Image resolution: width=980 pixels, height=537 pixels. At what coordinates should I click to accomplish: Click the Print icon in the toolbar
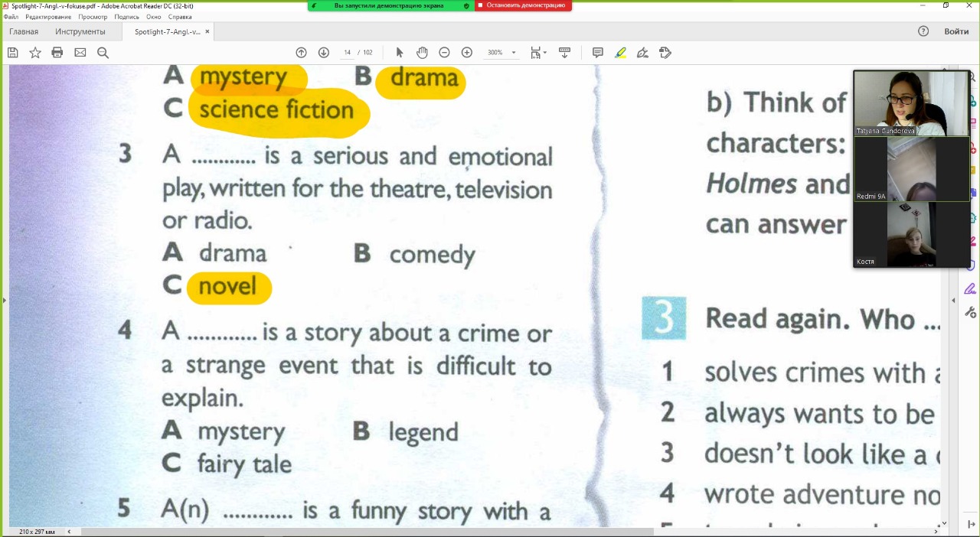coord(57,53)
